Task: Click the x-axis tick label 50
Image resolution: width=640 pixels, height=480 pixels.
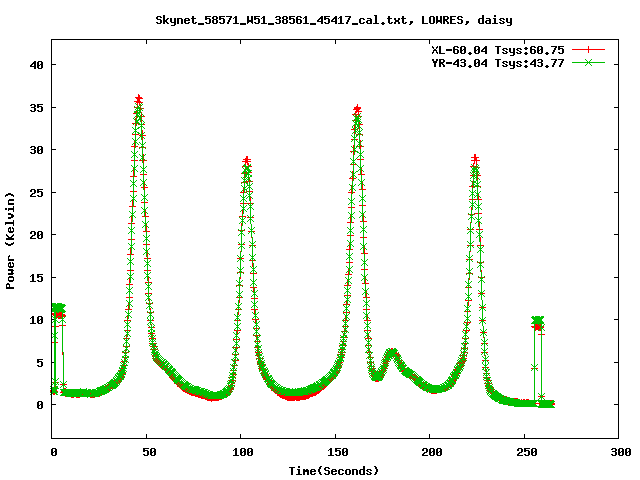Action: click(x=149, y=452)
